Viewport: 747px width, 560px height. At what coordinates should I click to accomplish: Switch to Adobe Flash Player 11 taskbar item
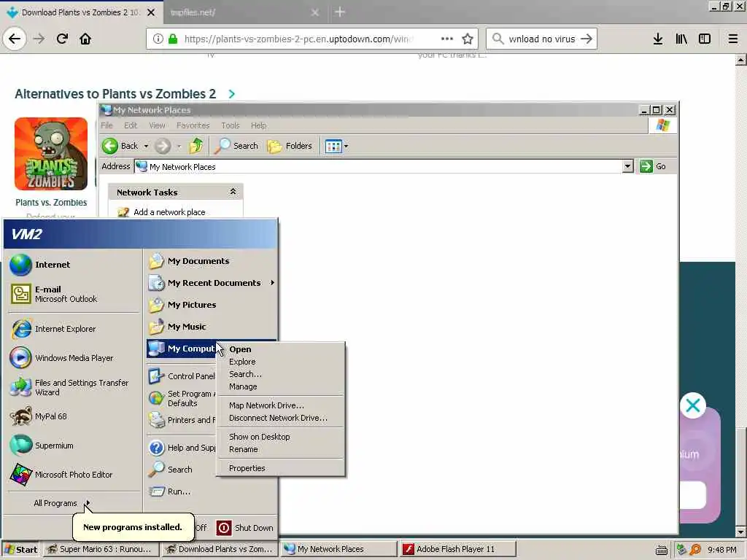(x=457, y=550)
